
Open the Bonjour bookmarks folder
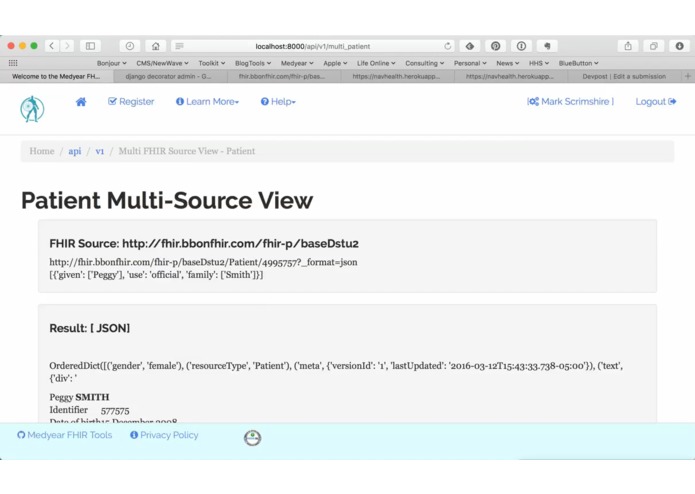112,63
